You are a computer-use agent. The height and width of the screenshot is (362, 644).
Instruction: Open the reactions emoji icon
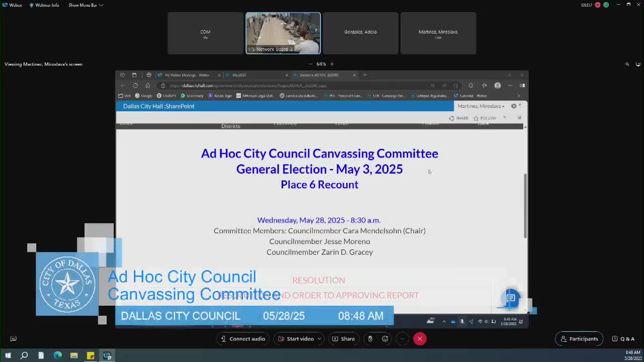[385, 339]
